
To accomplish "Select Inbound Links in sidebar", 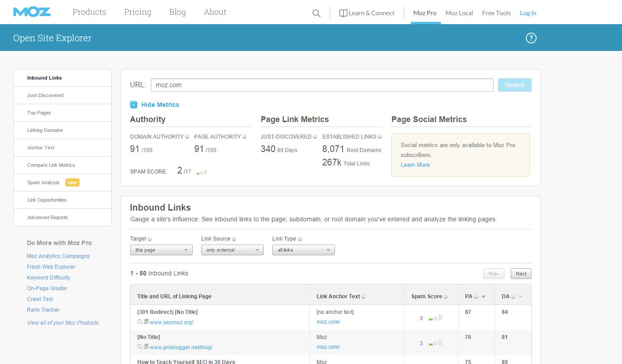I will point(63,78).
